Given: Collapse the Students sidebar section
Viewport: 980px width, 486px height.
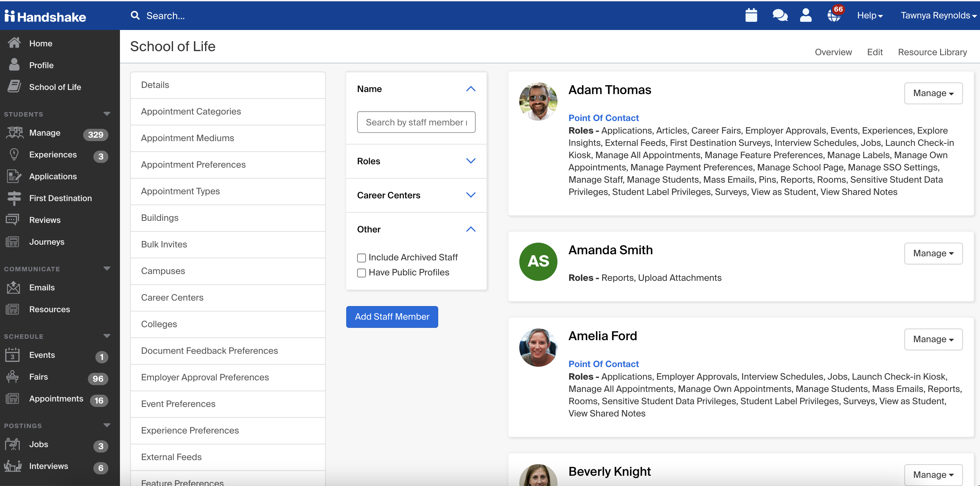Looking at the screenshot, I should point(107,114).
